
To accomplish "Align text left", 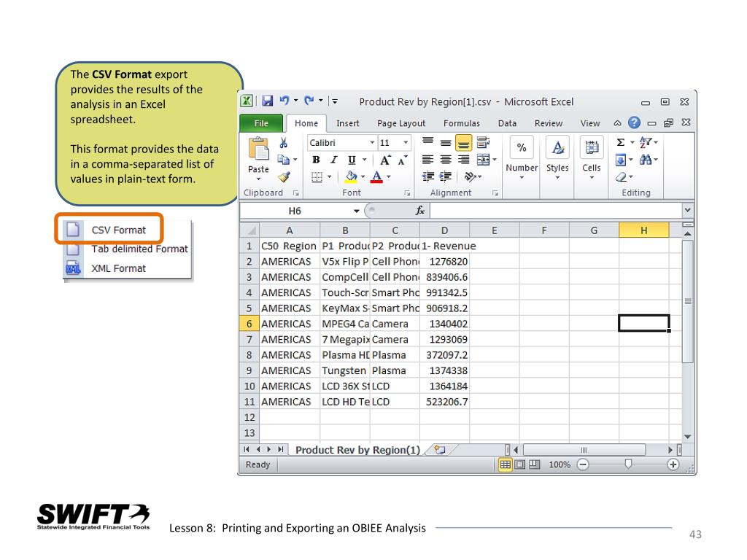I will point(427,160).
